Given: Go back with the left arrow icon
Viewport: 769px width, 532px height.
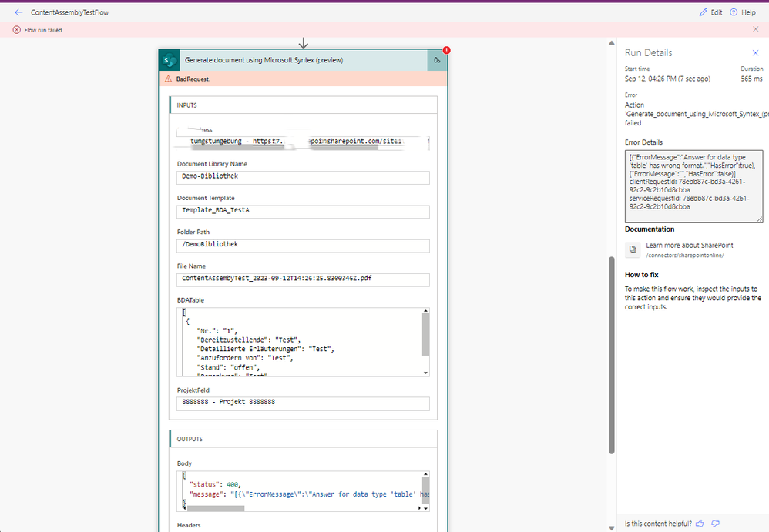Looking at the screenshot, I should [x=18, y=12].
